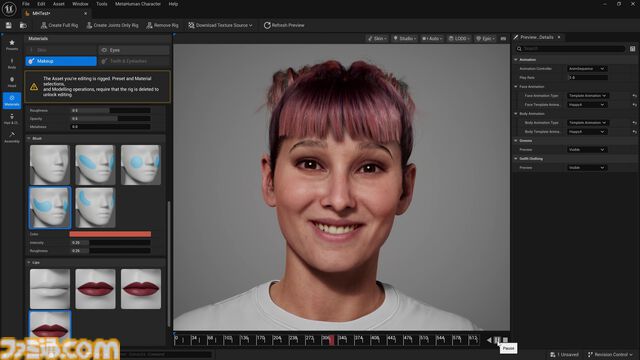Viewport: 640px width, 360px height.
Task: Collapse the Body Animation section
Action: [x=516, y=113]
